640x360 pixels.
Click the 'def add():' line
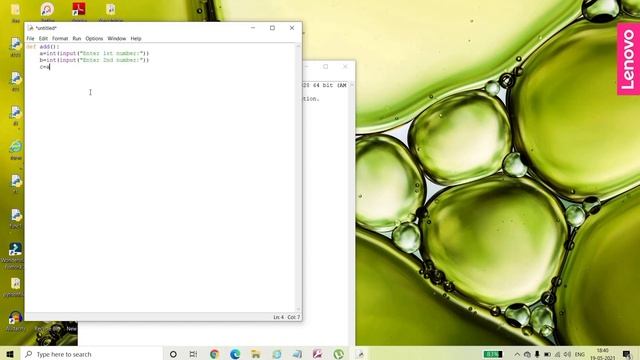coord(43,47)
